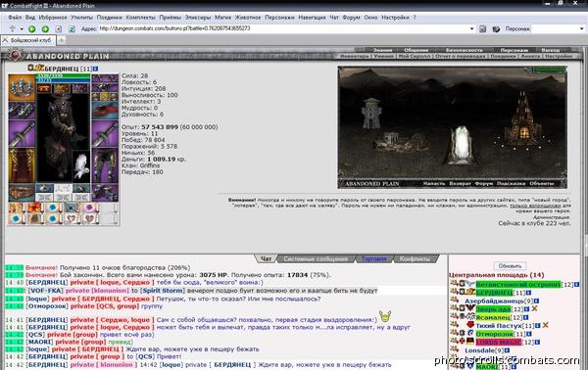
Task: Use the purple orb scroll
Action: coord(90,208)
